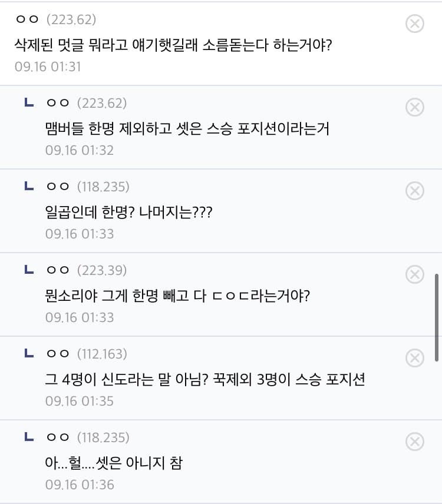Tap the reply text 그 4명이 신도라는 말 아님?

point(204,379)
